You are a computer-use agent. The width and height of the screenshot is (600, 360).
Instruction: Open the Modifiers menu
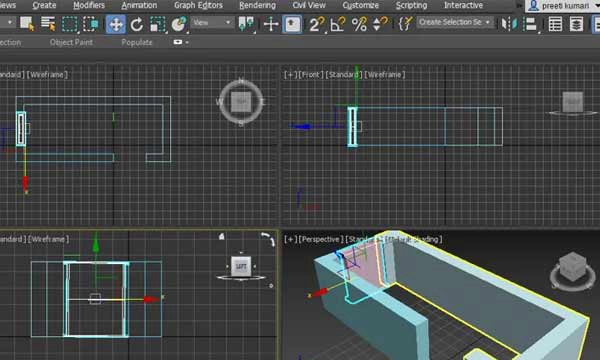[89, 5]
